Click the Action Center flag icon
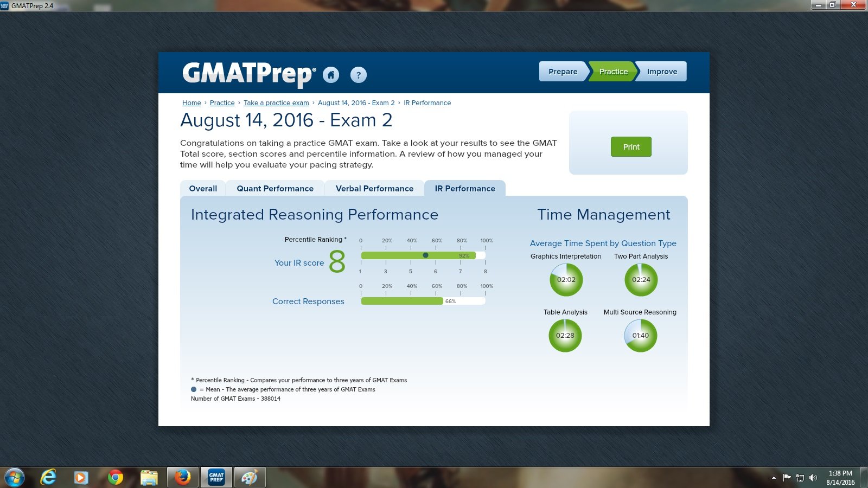This screenshot has height=488, width=868. 787,478
